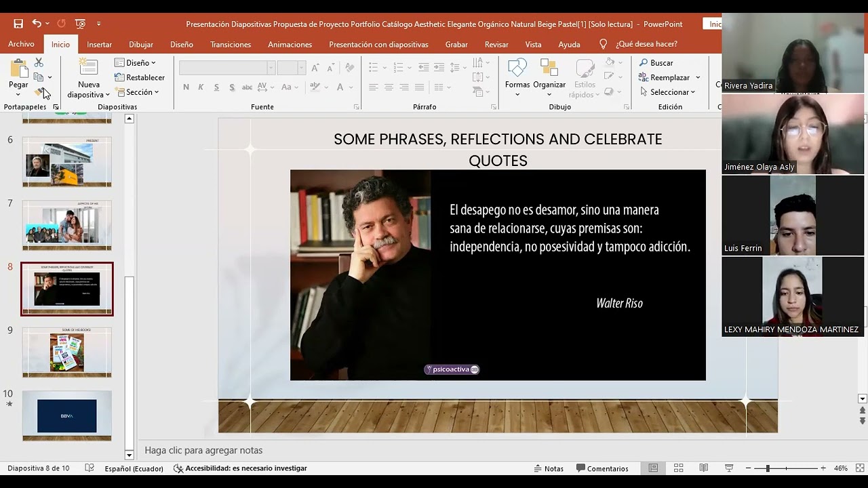Toggle text shadow formatting

pyautogui.click(x=232, y=87)
